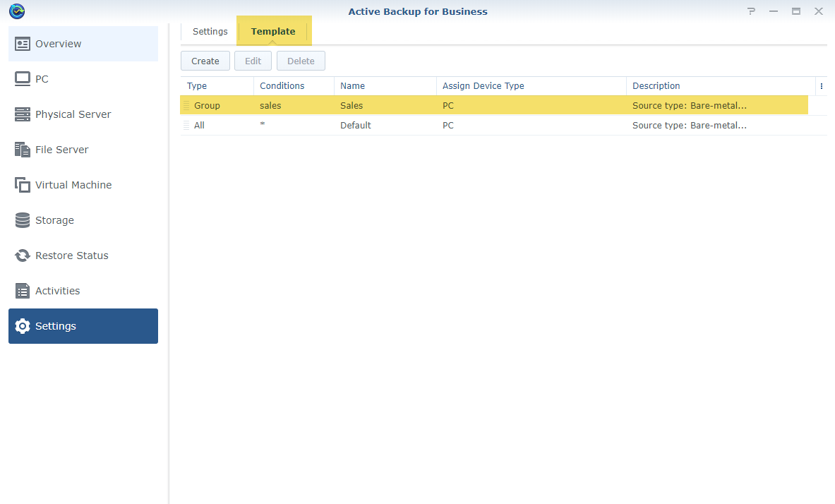
Task: Select Settings in the sidebar
Action: pyautogui.click(x=83, y=326)
